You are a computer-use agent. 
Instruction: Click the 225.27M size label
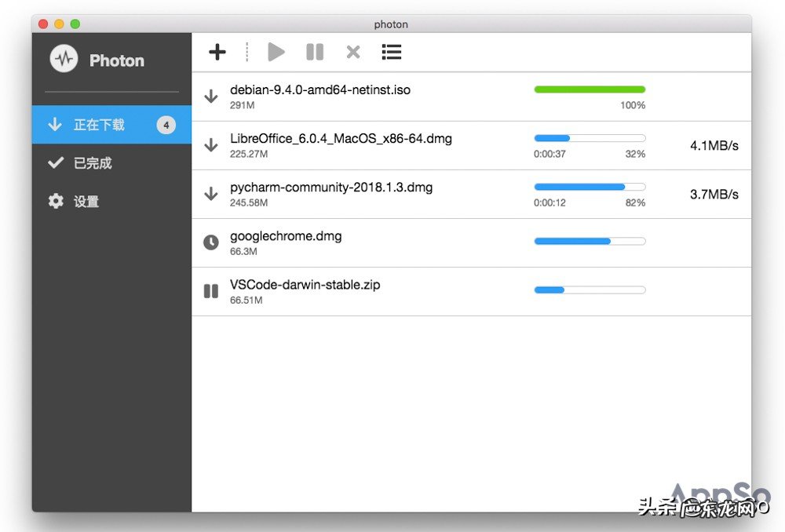249,154
